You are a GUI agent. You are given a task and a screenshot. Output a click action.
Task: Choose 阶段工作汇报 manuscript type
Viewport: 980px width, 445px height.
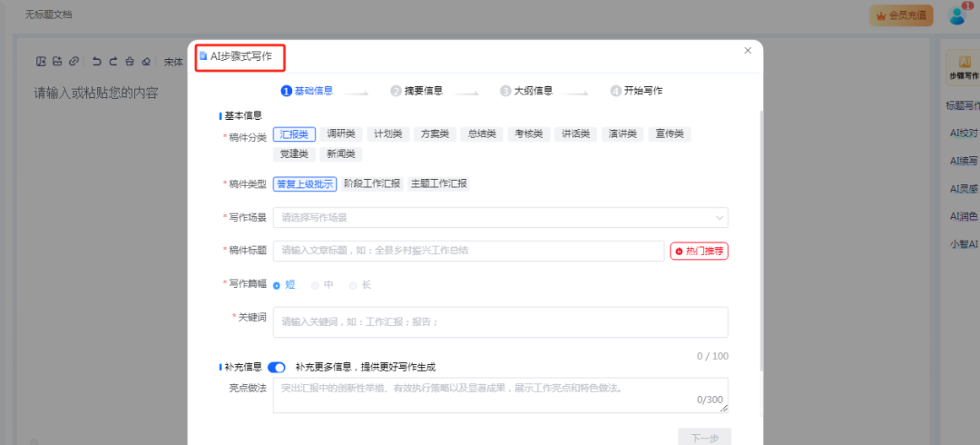[x=373, y=184]
